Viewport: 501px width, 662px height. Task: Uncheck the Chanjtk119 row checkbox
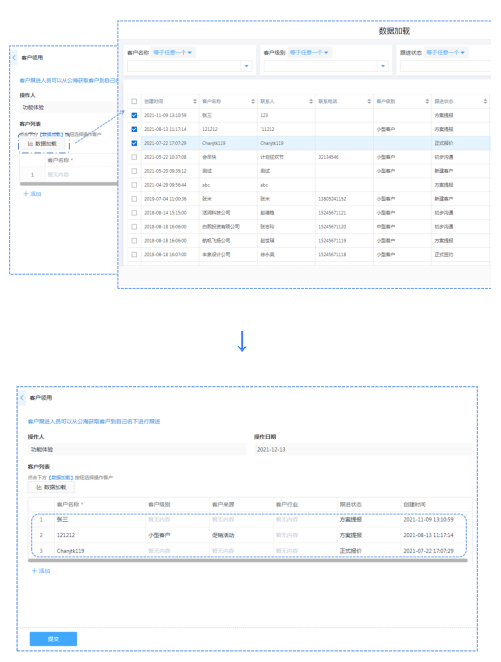point(134,143)
